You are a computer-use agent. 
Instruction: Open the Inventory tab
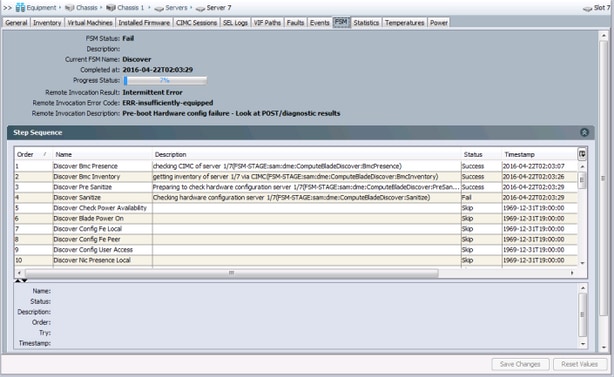coord(47,23)
